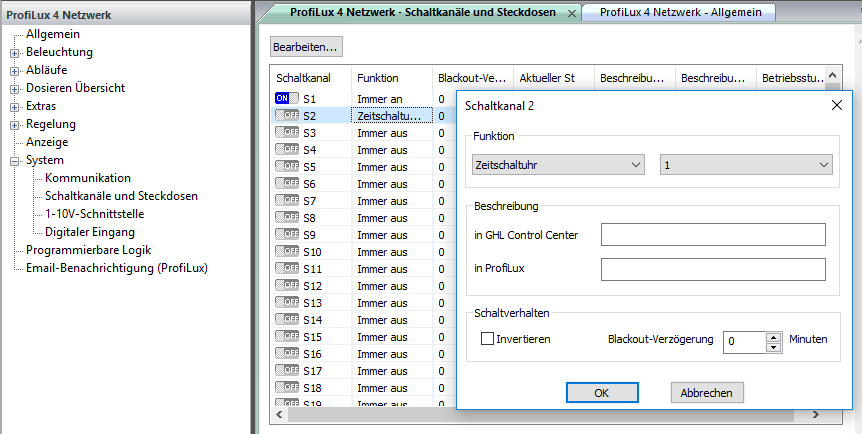The width and height of the screenshot is (862, 434).
Task: Click the 'in GHL Control Center' description field
Action: pos(713,234)
